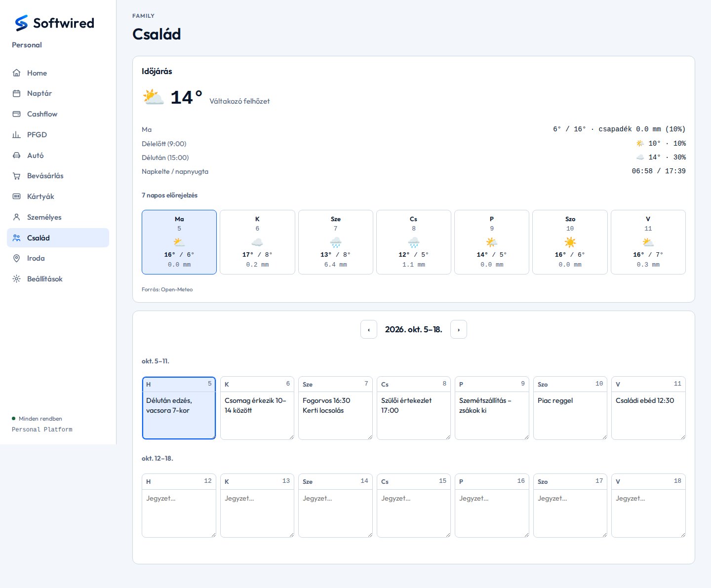The image size is (711, 588).
Task: Click the Személyes person icon
Action: (x=17, y=217)
